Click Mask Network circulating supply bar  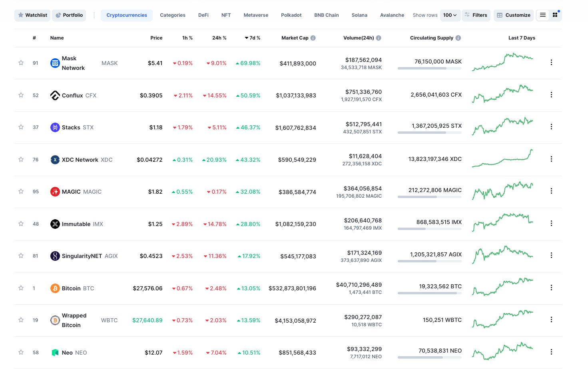coord(430,68)
